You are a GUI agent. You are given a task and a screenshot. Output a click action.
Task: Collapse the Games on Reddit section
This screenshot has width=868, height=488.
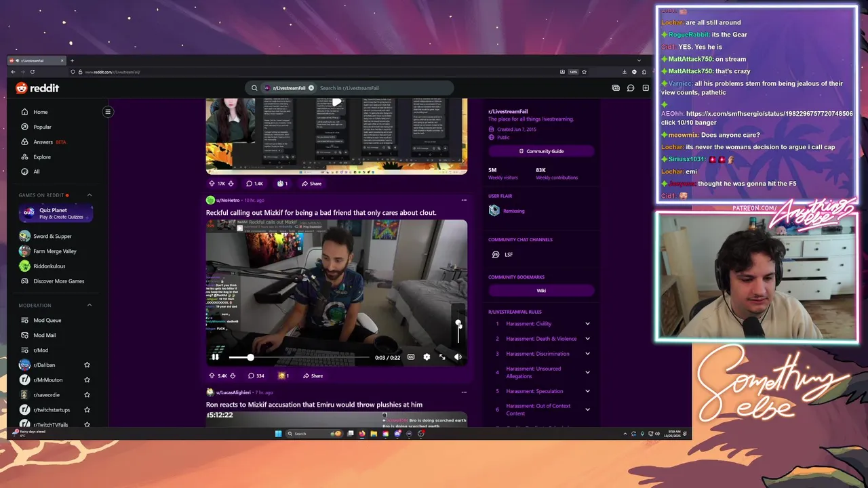[x=90, y=195]
